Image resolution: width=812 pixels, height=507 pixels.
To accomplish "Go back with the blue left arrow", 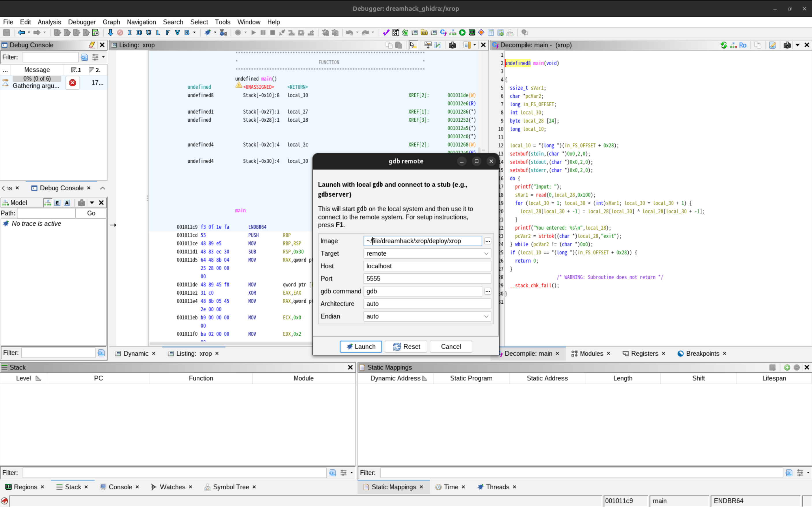I will point(21,33).
